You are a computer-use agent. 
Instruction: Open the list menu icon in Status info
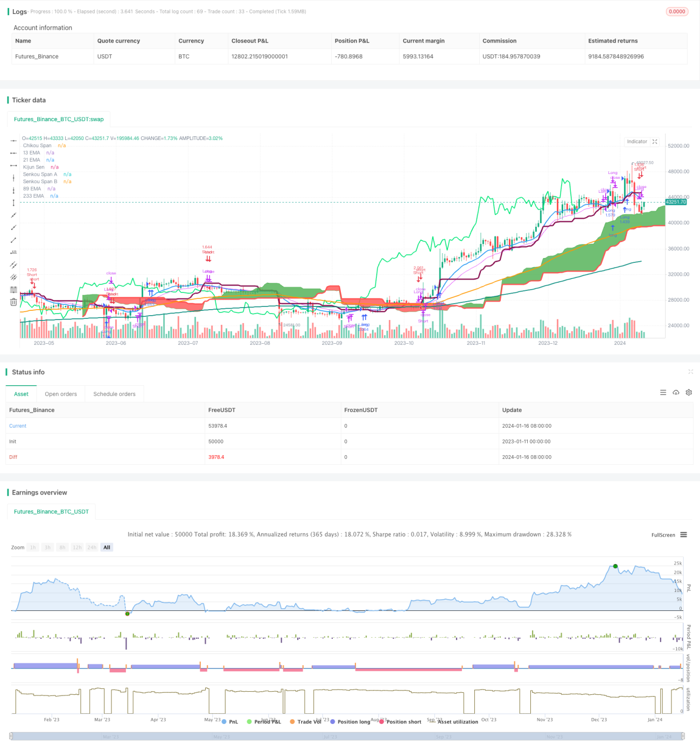(663, 393)
